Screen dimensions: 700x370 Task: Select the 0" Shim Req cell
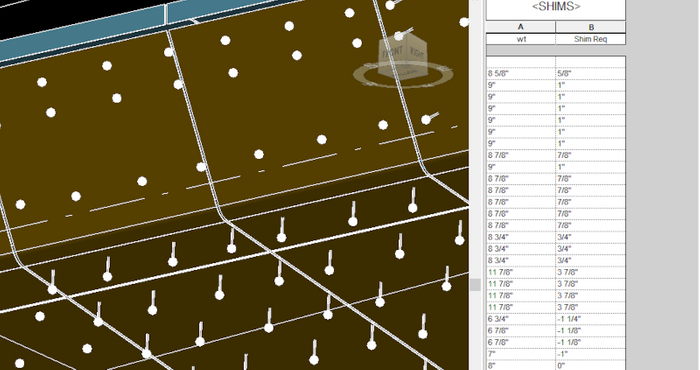tap(591, 366)
